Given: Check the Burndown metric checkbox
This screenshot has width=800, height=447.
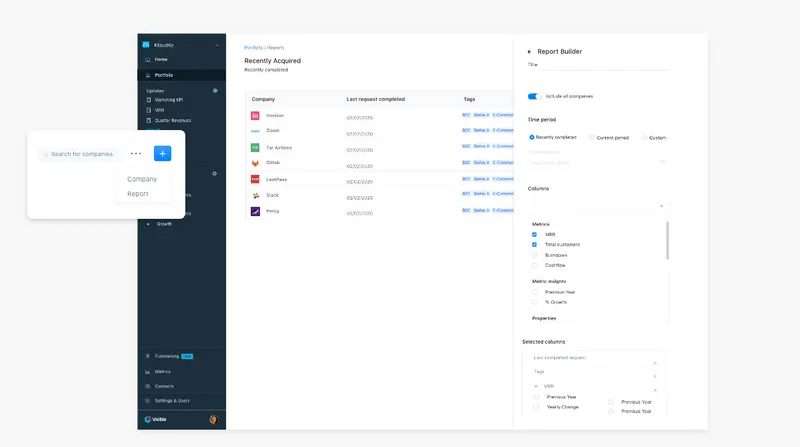Looking at the screenshot, I should [535, 255].
